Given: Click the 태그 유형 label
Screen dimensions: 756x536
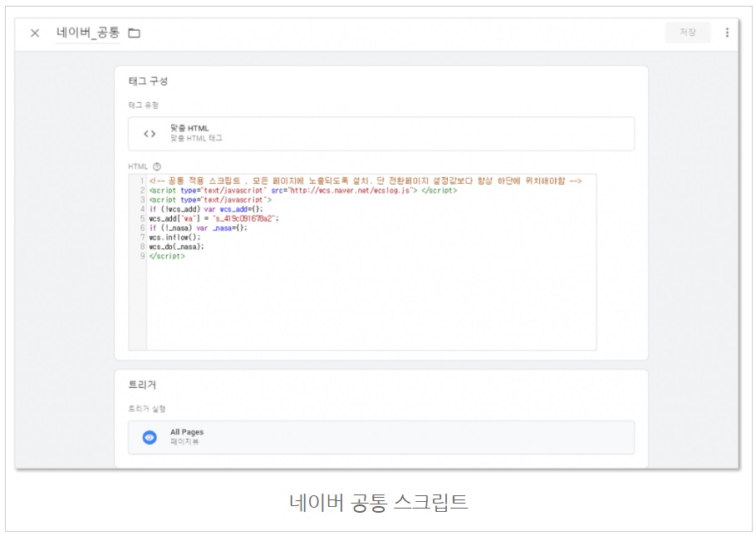Looking at the screenshot, I should tap(143, 106).
